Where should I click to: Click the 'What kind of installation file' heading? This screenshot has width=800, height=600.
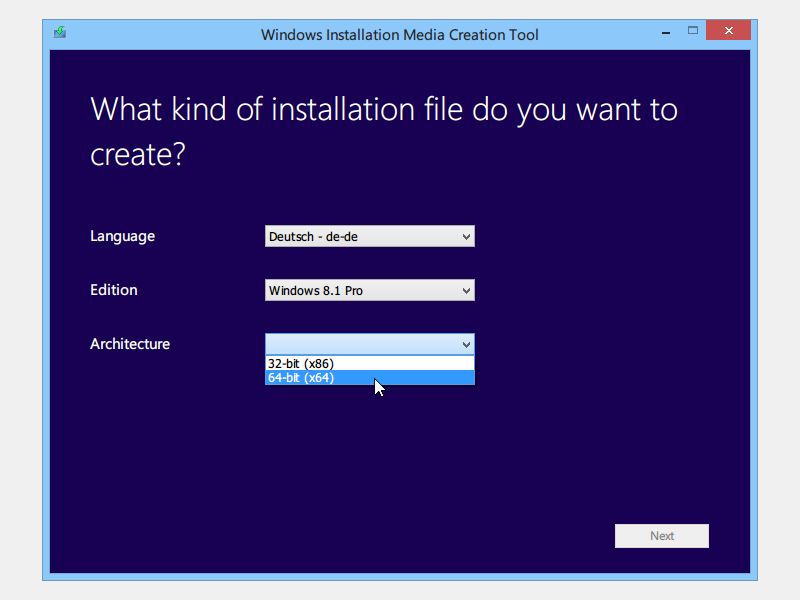click(384, 131)
